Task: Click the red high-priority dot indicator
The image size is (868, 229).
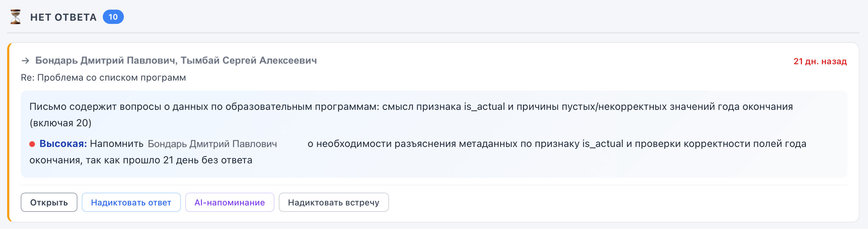Action: [31, 144]
